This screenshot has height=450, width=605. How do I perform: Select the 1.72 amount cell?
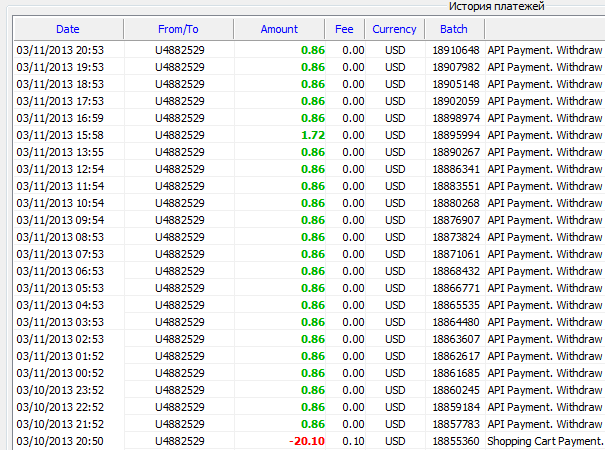pyautogui.click(x=312, y=135)
